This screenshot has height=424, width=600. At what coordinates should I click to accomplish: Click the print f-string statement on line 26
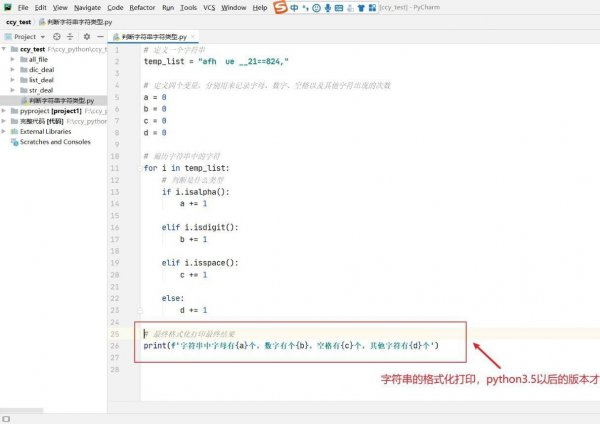tap(291, 346)
